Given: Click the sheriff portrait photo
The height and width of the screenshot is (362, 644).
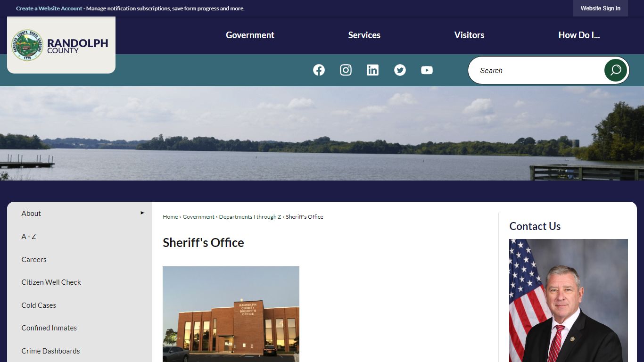Looking at the screenshot, I should coord(569,300).
